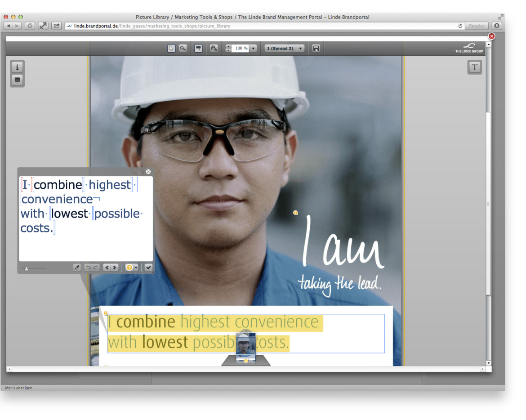Open the info panel icon
Screen dimensions: 526x420
point(18,67)
